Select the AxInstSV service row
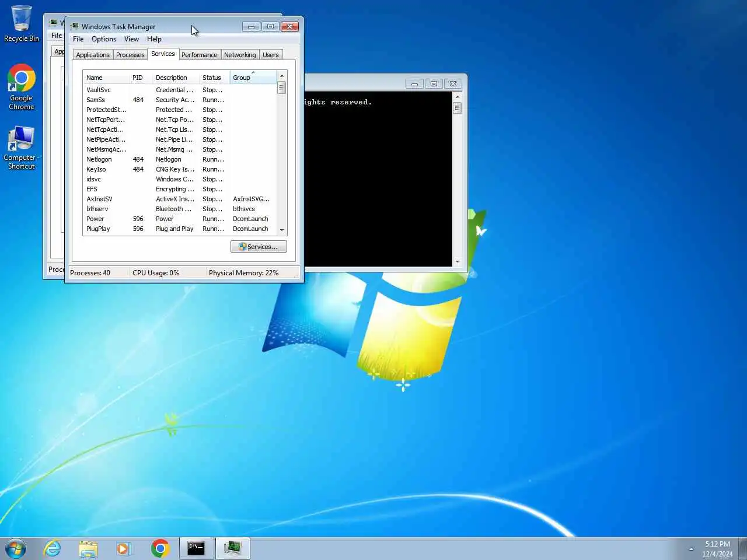Viewport: 747px width, 560px height. [x=180, y=199]
